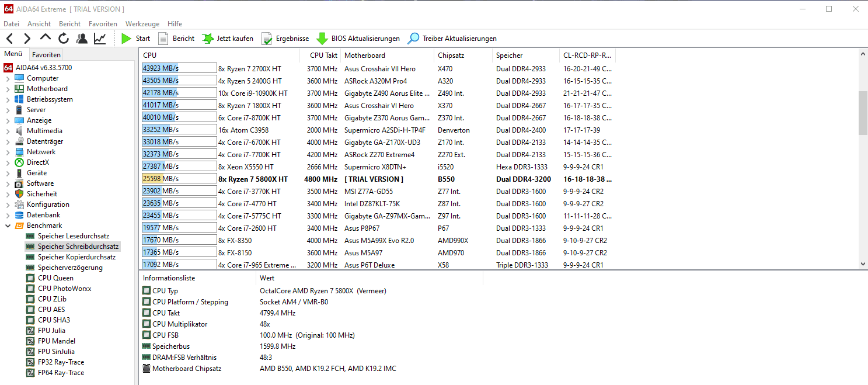Screen dimensions: 868x385
Task: Start the benchmark with Start button
Action: pos(135,39)
